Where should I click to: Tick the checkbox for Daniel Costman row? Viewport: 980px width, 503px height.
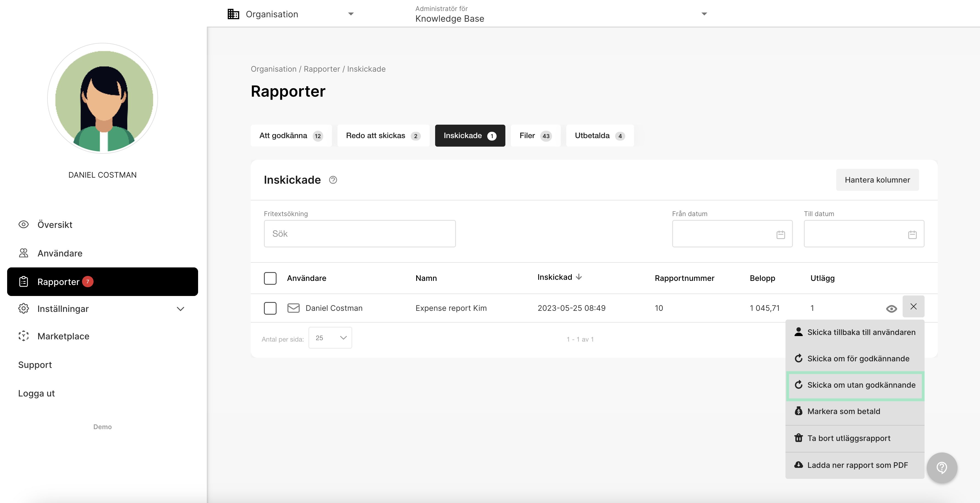point(270,308)
